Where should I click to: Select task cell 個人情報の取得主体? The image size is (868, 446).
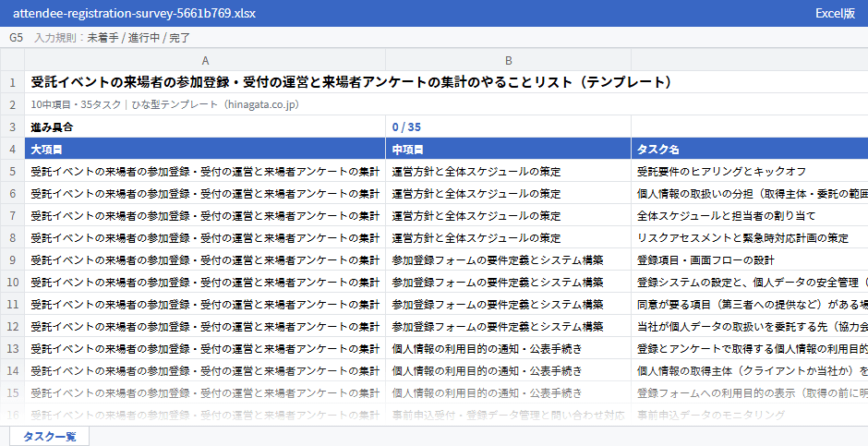[x=750, y=370]
